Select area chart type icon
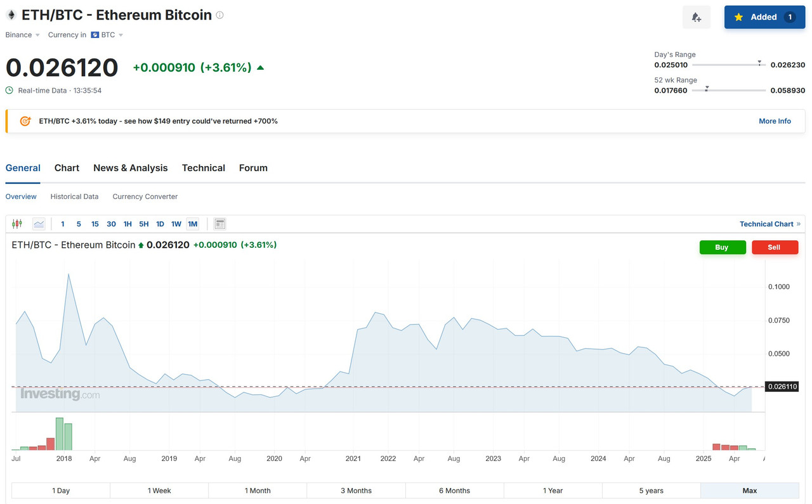 (x=39, y=224)
